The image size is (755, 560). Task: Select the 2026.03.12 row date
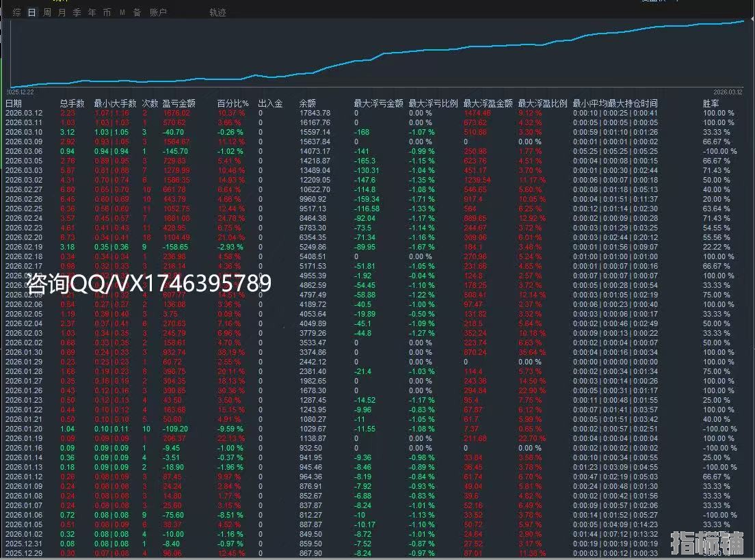pos(23,113)
